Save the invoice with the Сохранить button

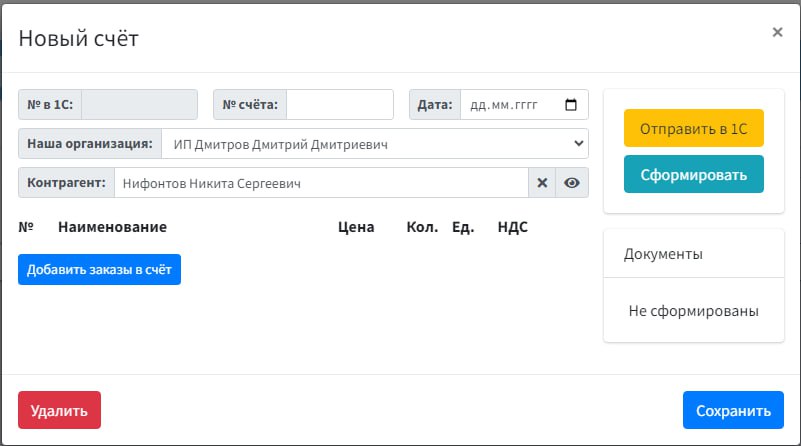[733, 410]
